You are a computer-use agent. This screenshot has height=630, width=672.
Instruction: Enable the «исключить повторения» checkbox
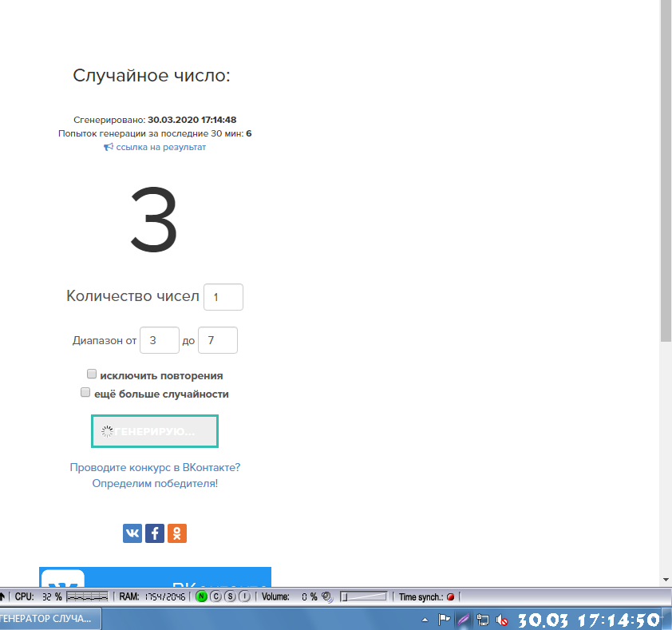click(92, 374)
